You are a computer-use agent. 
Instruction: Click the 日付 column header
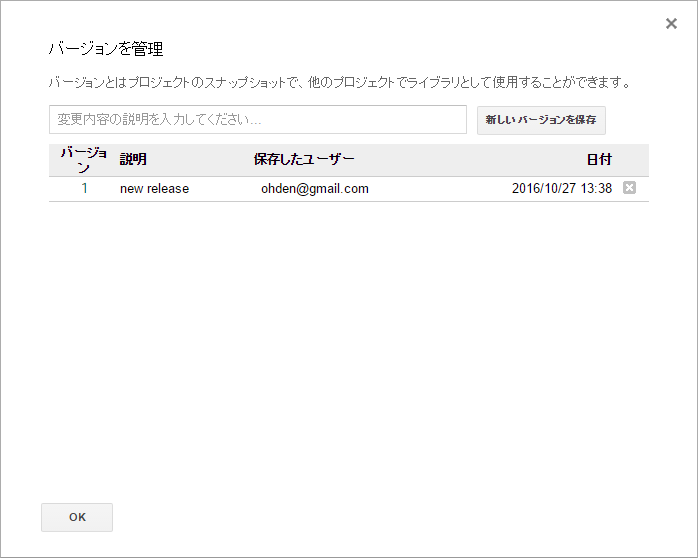(x=599, y=160)
